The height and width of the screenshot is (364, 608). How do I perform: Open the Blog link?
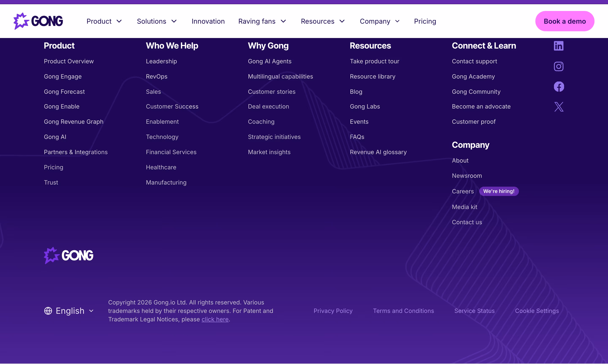click(x=356, y=92)
